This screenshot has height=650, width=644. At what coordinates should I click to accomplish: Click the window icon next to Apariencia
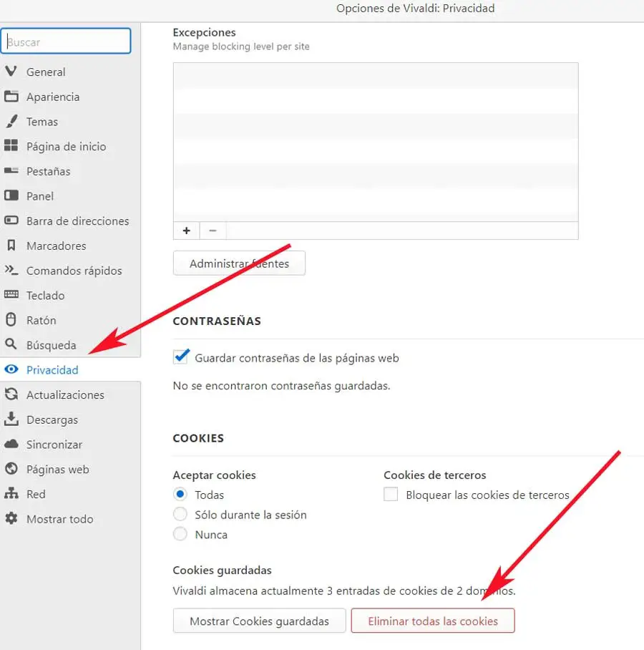tap(11, 96)
